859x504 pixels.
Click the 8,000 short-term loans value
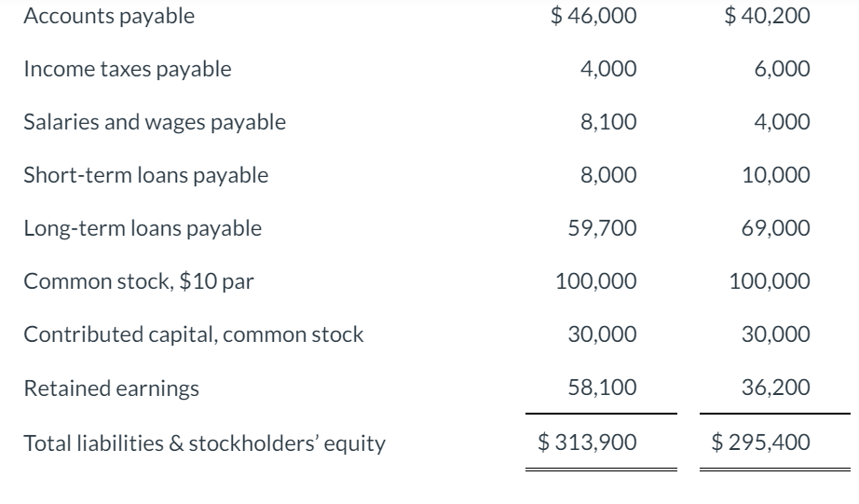tap(609, 175)
